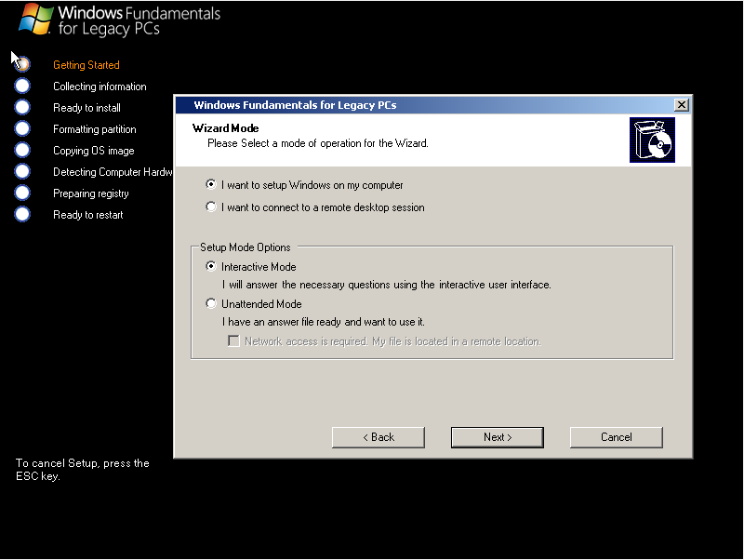This screenshot has height=560, width=744.
Task: Click 'I have an answer file ready' description
Action: [323, 322]
